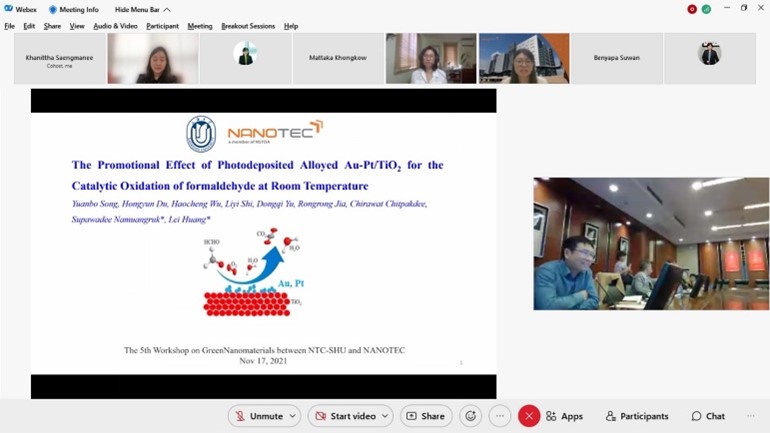Select Benyapa Suwan participant tile
The width and height of the screenshot is (770, 433).
pyautogui.click(x=616, y=58)
